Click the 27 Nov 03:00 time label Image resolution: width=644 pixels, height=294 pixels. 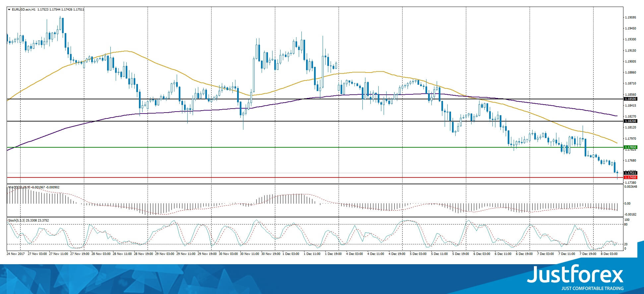37,254
